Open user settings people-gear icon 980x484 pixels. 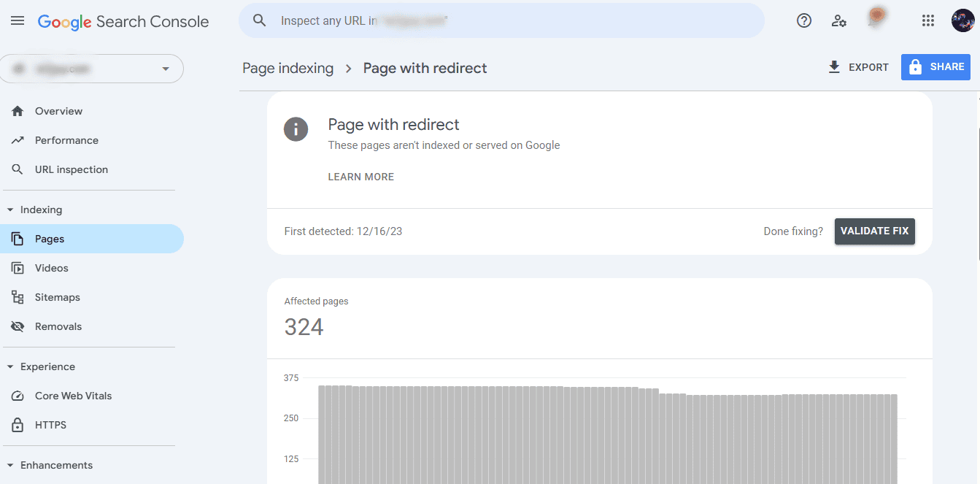click(839, 20)
